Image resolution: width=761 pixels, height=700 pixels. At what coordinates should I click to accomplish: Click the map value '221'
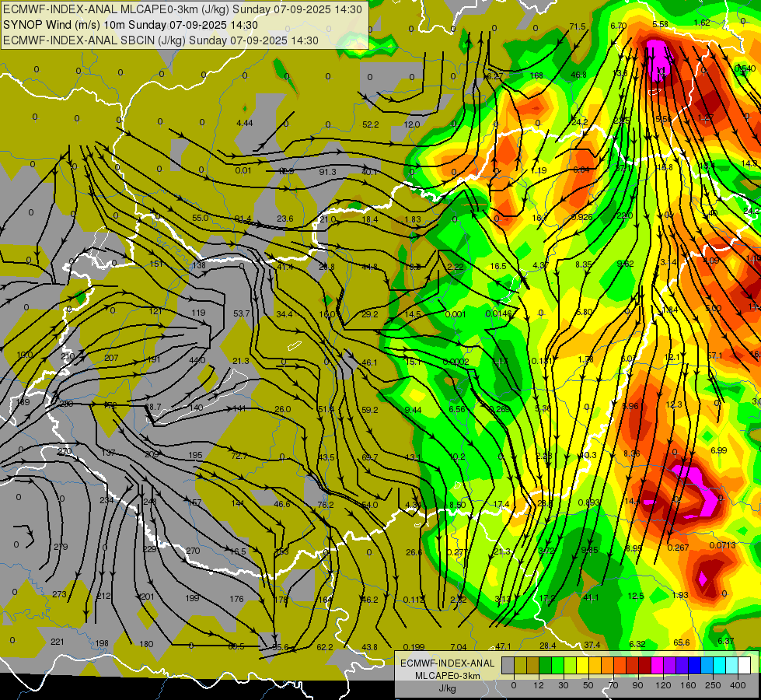point(58,642)
